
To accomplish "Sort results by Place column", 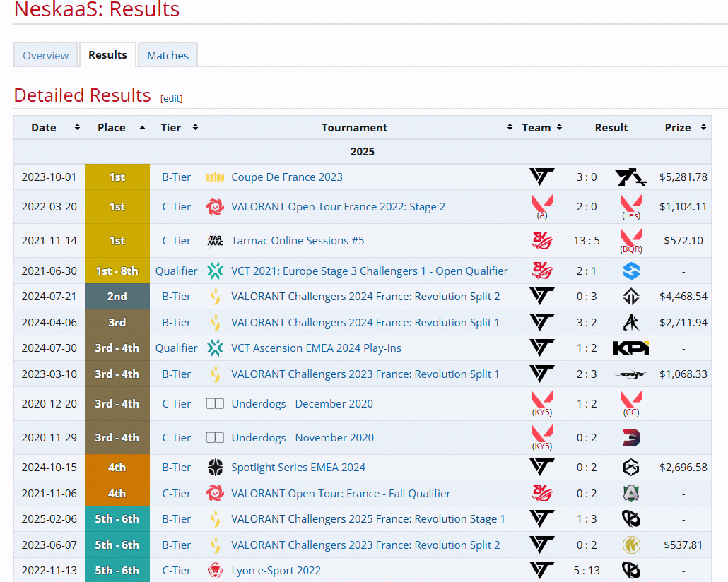I will pos(143,128).
